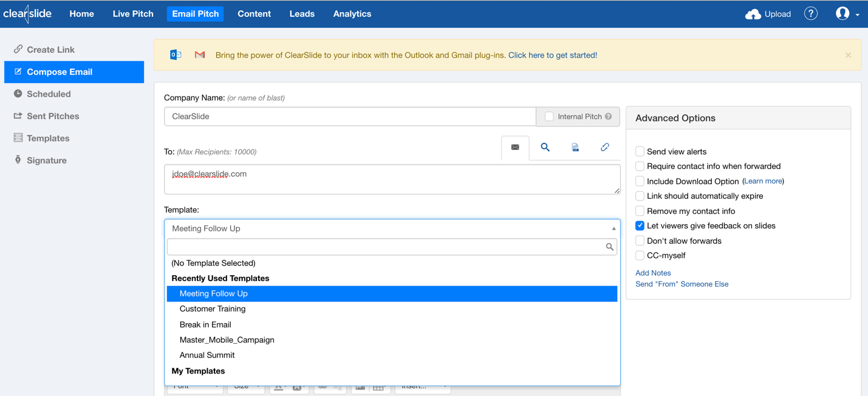Image resolution: width=868 pixels, height=396 pixels.
Task: Open Send "From" Someone Else
Action: pyautogui.click(x=682, y=284)
